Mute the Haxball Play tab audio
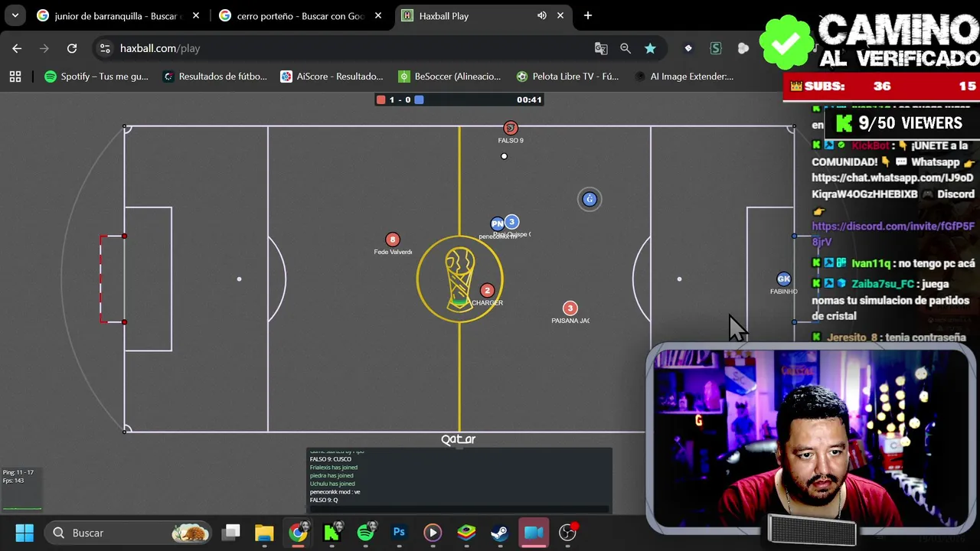This screenshot has width=980, height=551. tap(542, 15)
